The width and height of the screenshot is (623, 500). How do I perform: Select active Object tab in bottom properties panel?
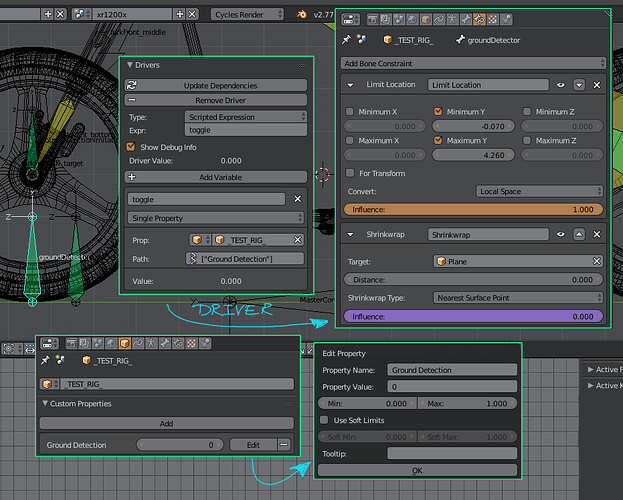click(124, 343)
